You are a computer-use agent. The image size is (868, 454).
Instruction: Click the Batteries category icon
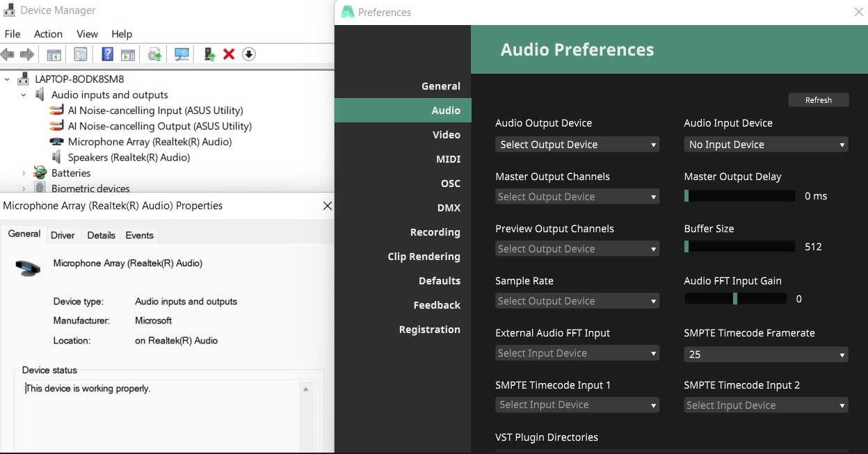coord(40,173)
